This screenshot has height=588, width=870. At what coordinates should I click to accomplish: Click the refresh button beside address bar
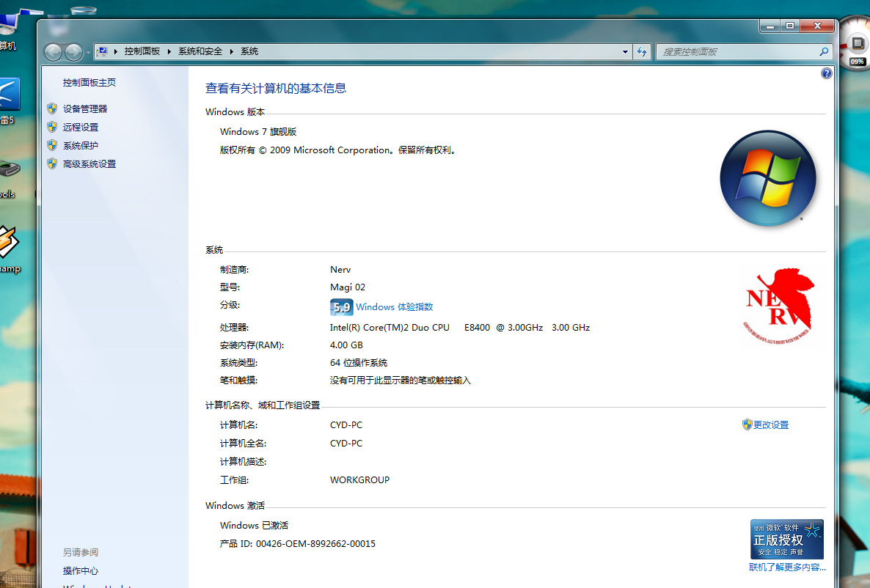click(x=642, y=51)
